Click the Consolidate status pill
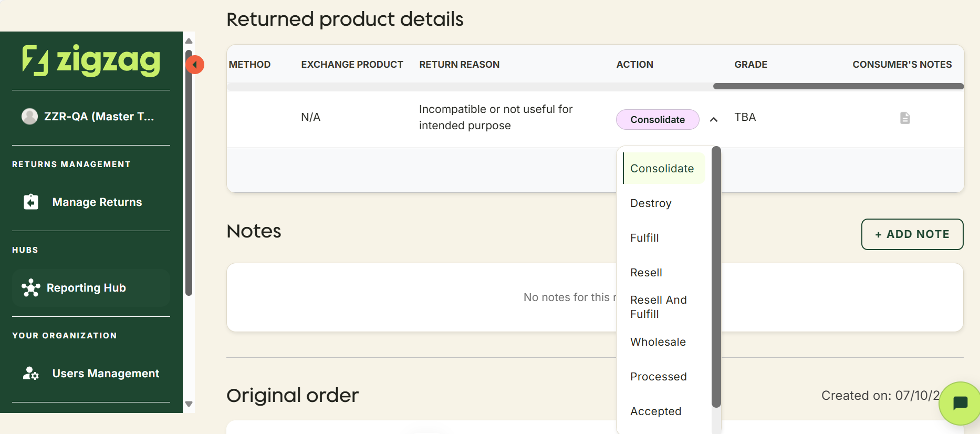980x434 pixels. click(x=658, y=119)
